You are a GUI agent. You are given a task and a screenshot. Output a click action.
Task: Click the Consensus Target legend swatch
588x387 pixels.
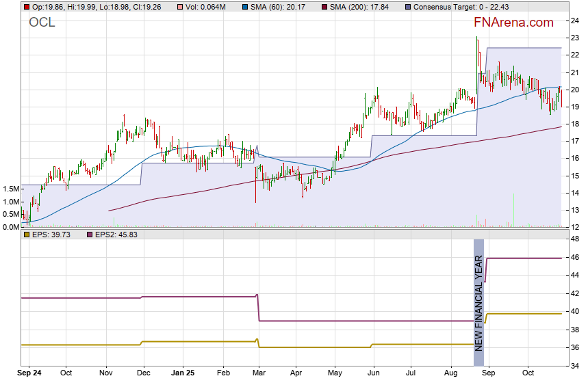coord(409,6)
